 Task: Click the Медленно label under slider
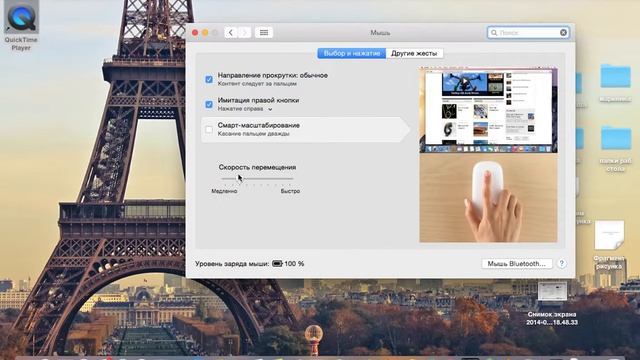coord(224,191)
